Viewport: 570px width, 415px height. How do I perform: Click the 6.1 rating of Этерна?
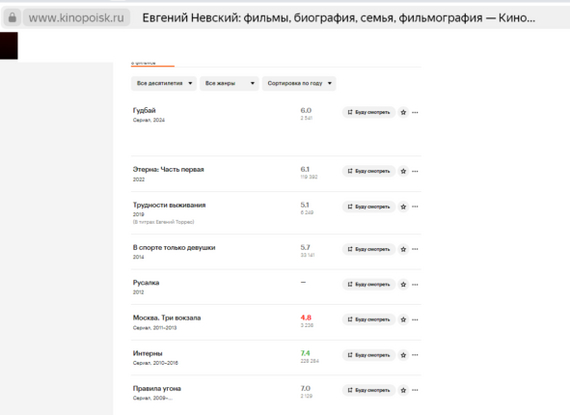[x=305, y=169]
